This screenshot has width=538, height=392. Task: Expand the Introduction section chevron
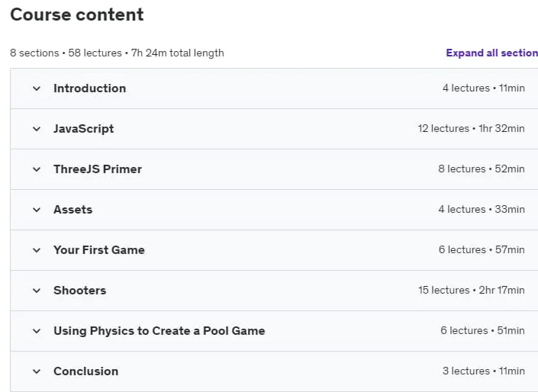pos(37,88)
